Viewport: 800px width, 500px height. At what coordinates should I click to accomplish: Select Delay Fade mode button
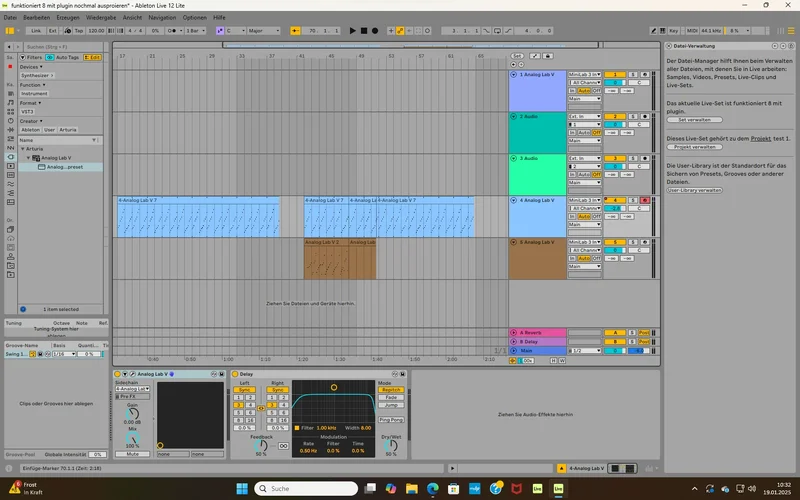(x=391, y=397)
